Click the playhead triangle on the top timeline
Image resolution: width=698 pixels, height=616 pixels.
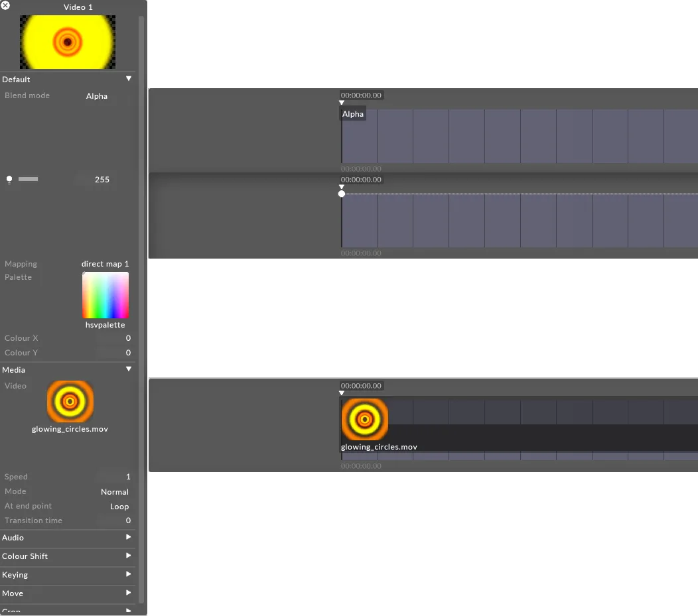(342, 103)
